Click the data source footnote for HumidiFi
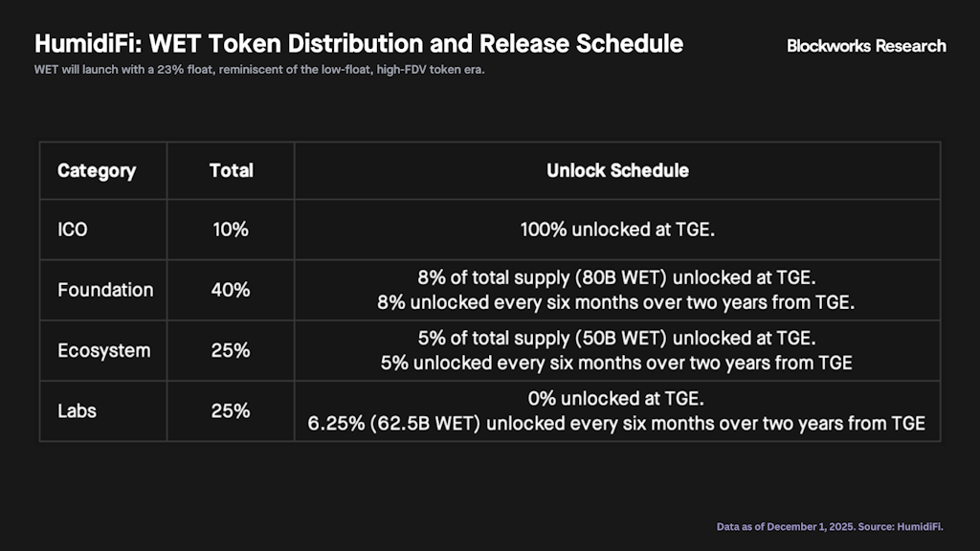980x551 pixels. (831, 526)
